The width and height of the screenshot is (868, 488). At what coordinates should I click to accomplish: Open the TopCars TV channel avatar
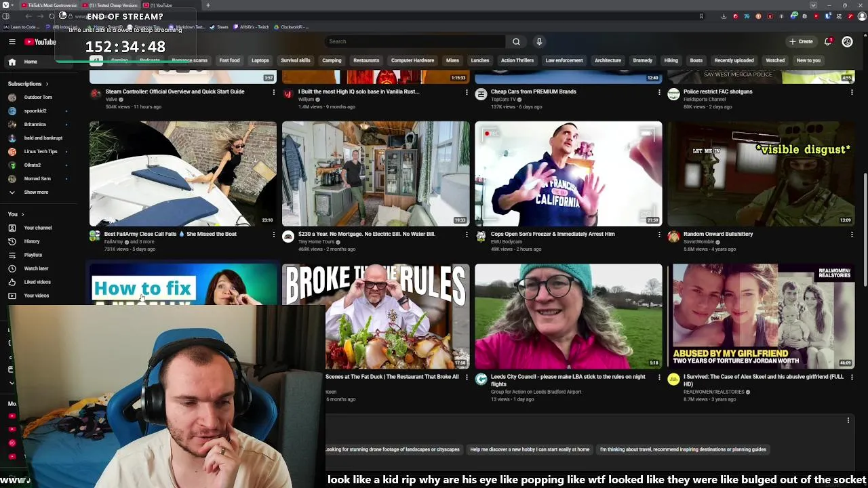(481, 94)
